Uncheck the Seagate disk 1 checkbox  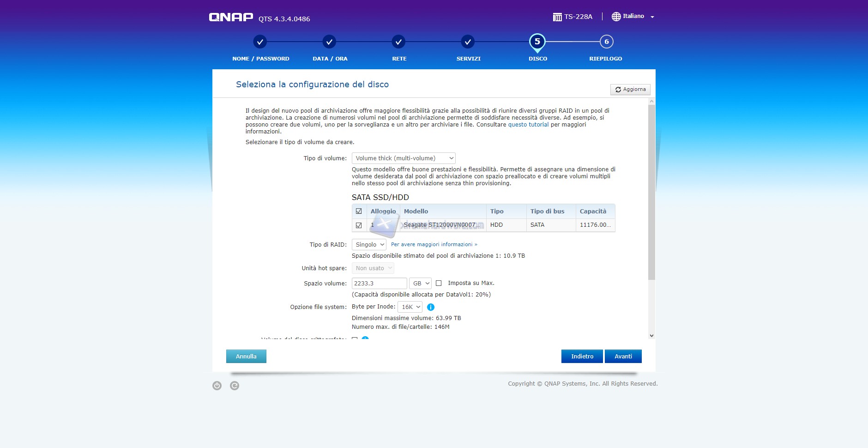pyautogui.click(x=359, y=225)
